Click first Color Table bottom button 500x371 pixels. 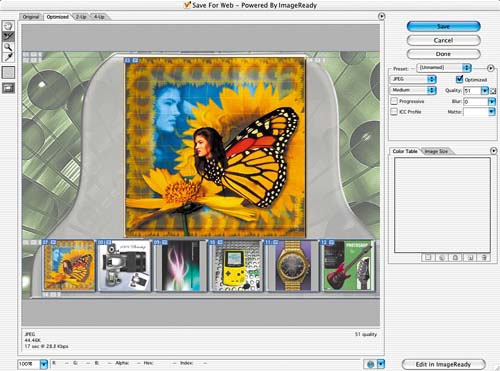[x=428, y=257]
